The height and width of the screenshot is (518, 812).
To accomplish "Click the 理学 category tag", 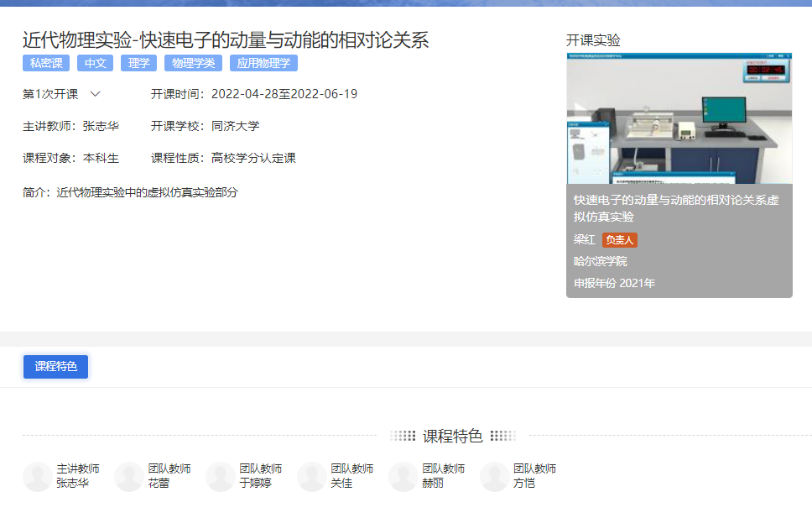I will point(138,63).
